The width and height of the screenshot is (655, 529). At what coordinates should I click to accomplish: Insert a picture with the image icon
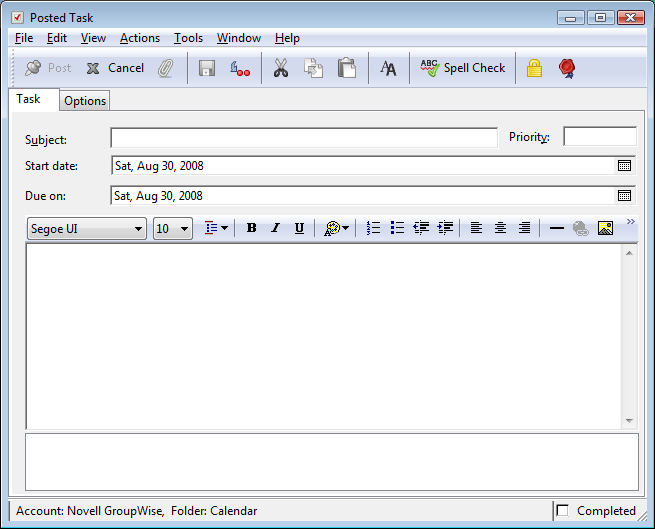605,228
